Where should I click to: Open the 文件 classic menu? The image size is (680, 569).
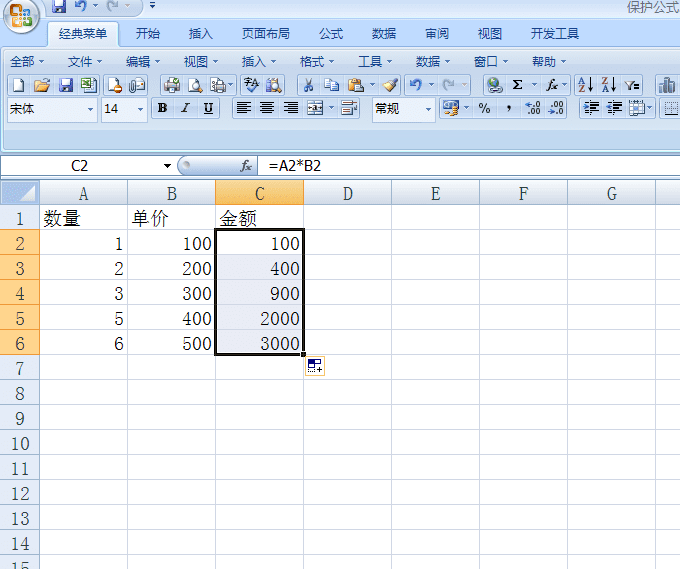[85, 62]
